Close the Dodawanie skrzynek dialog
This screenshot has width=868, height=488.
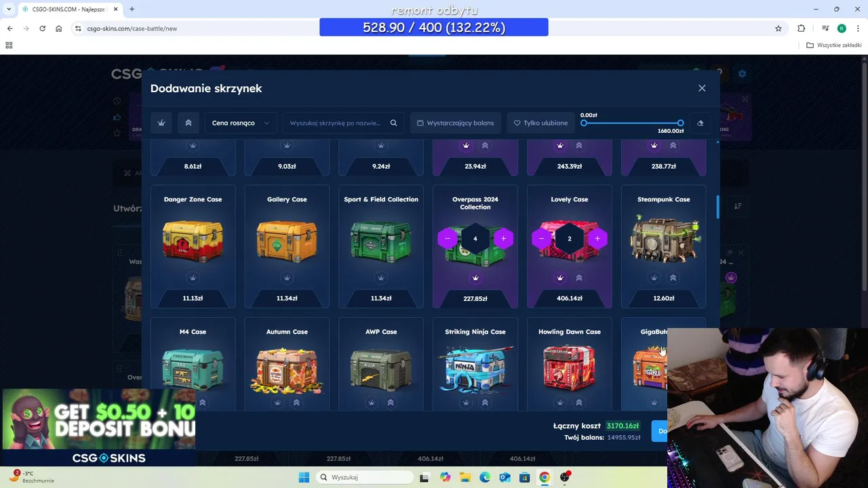coord(702,88)
